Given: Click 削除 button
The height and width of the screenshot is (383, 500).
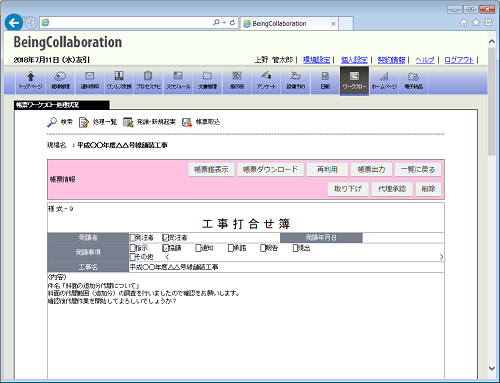Looking at the screenshot, I should [x=428, y=189].
